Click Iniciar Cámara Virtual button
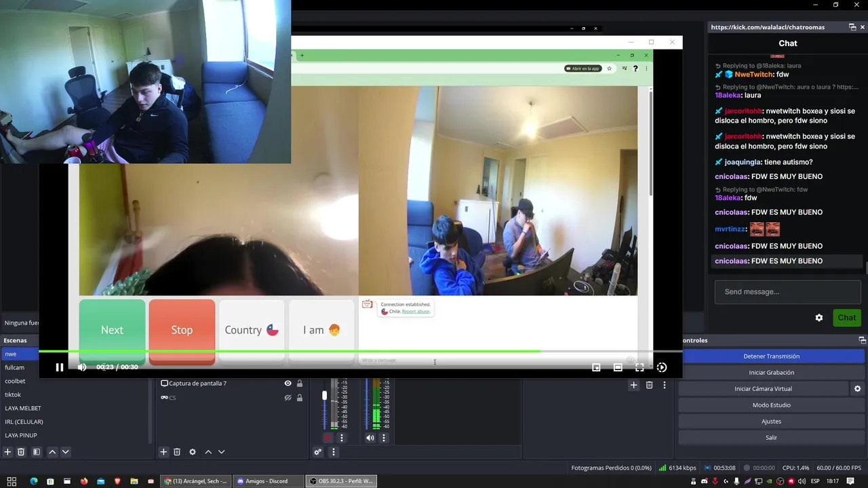This screenshot has width=868, height=488. click(763, 388)
